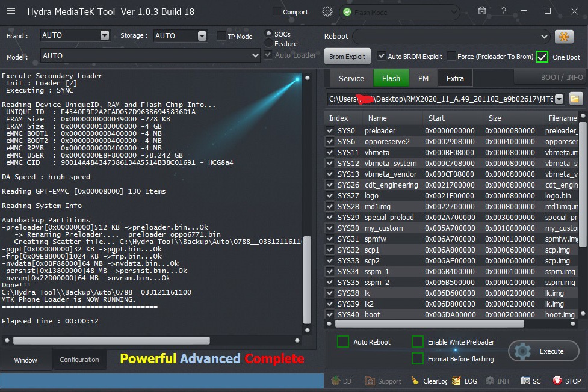Open the Extra tab

[x=455, y=78]
